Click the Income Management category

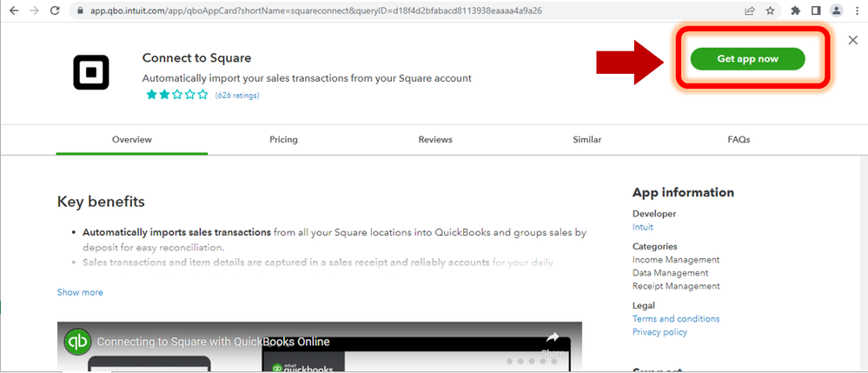click(676, 259)
